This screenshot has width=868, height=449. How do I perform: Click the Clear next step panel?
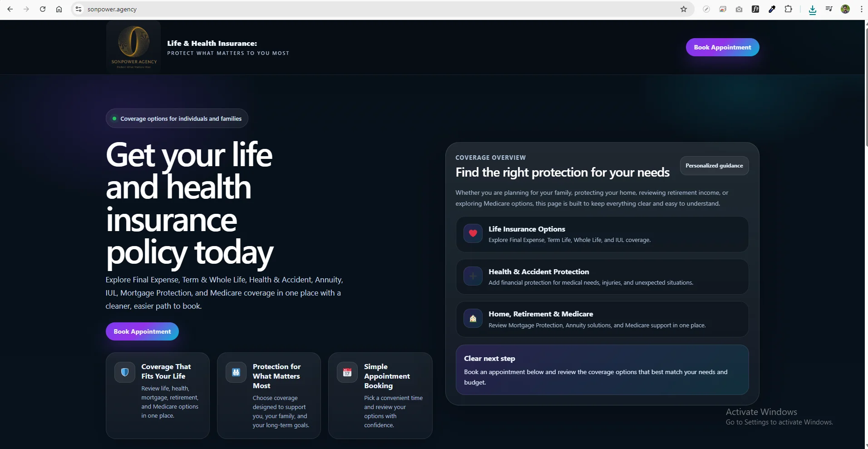point(602,370)
